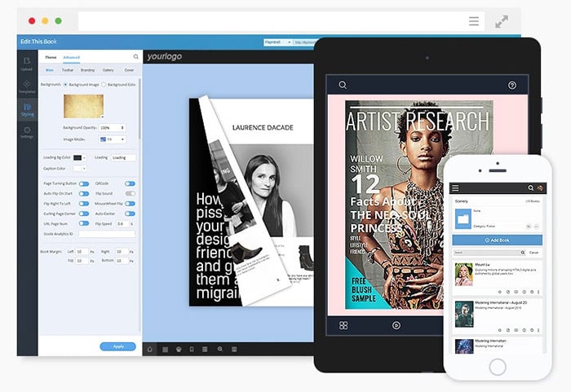Select the Gallery sub-tab
This screenshot has height=392, width=571.
point(108,70)
